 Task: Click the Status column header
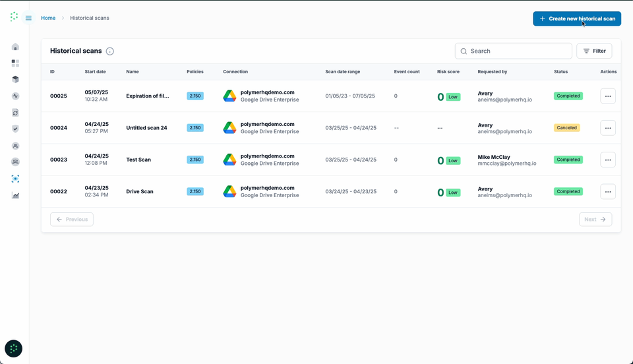(x=560, y=72)
